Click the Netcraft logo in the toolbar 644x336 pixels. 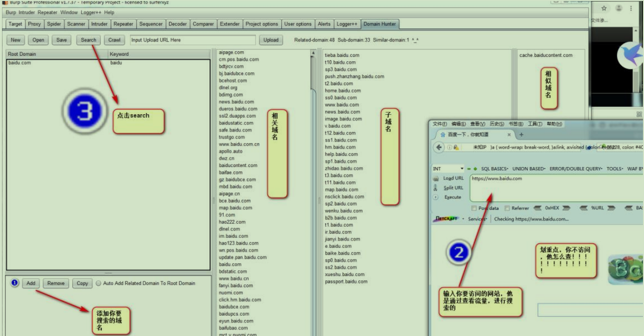446,218
